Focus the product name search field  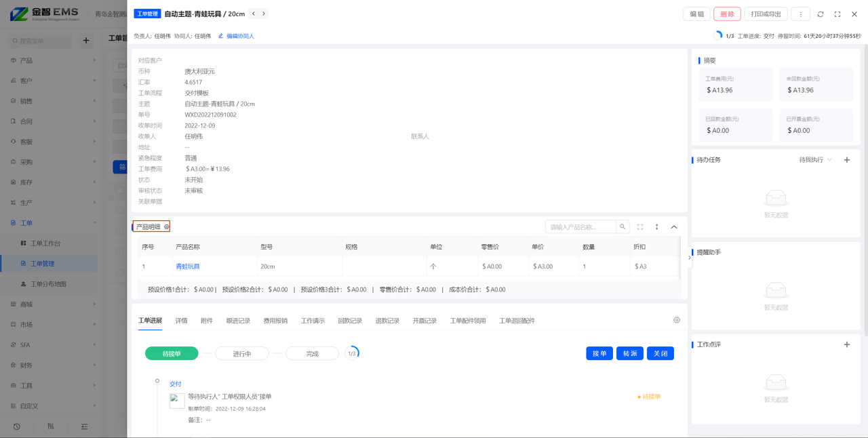(x=580, y=227)
